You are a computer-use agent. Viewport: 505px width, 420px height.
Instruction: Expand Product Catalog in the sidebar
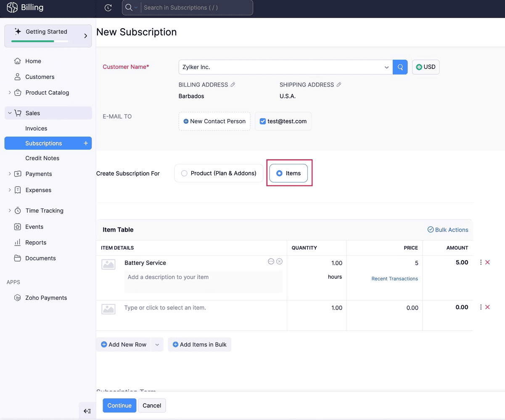(10, 92)
